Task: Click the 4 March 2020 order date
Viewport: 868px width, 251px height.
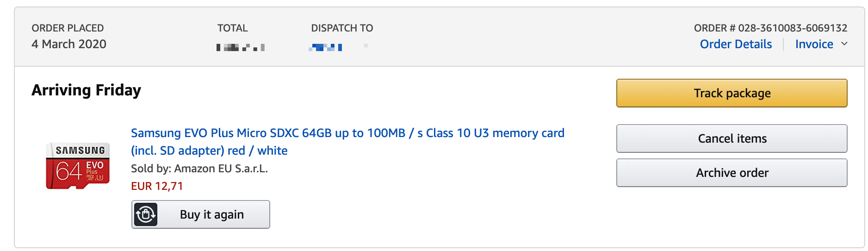Action: point(69,44)
